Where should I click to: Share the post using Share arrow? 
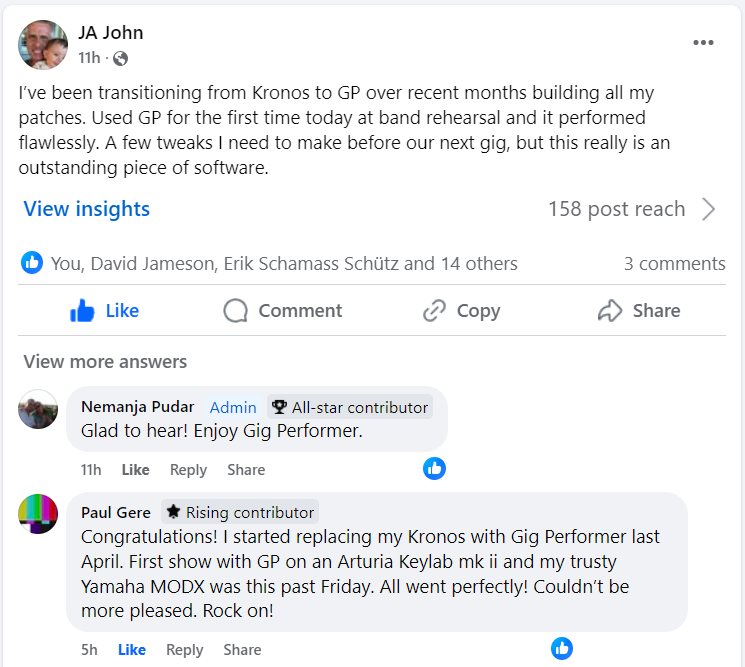click(x=639, y=311)
